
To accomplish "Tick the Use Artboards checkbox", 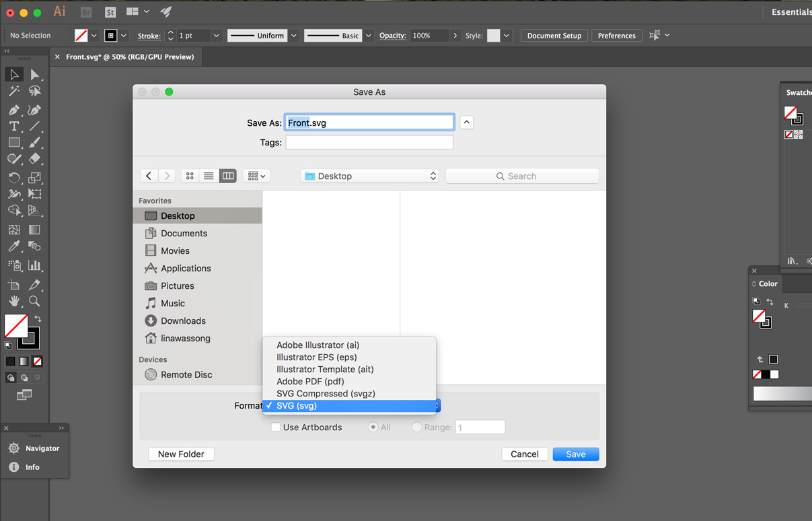I will tap(275, 427).
